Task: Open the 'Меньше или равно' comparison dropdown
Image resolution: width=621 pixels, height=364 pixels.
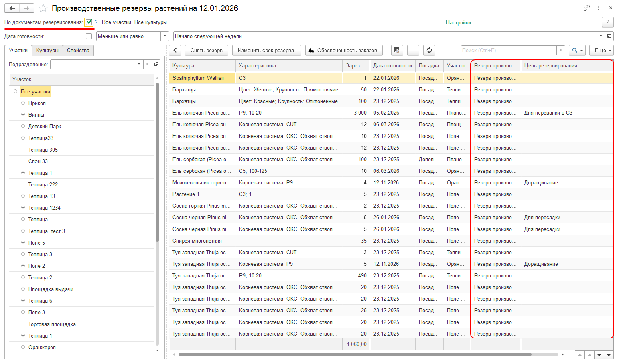Action: (x=165, y=36)
